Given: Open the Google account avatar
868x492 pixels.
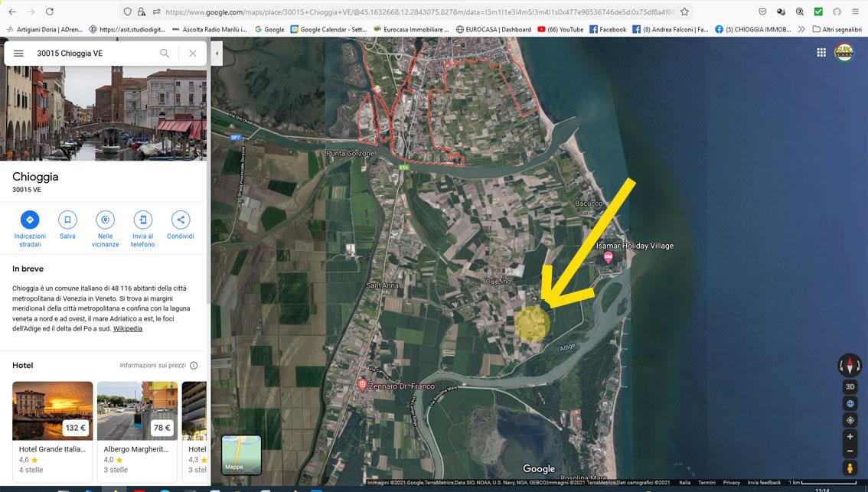Looking at the screenshot, I should [x=844, y=53].
